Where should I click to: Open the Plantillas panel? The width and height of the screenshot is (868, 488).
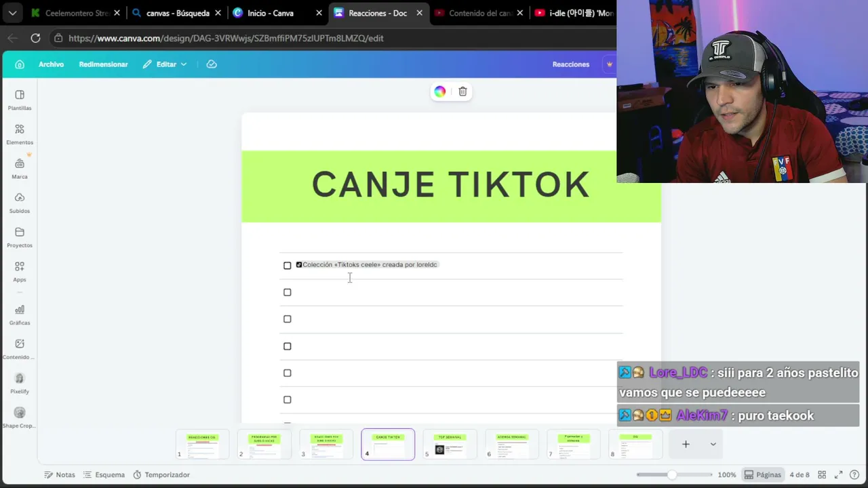20,100
